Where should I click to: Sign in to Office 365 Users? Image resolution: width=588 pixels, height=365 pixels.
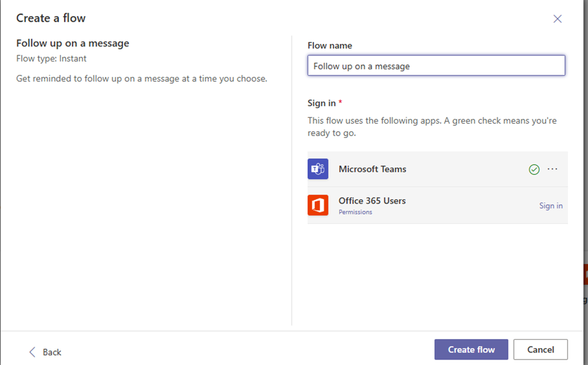point(551,205)
